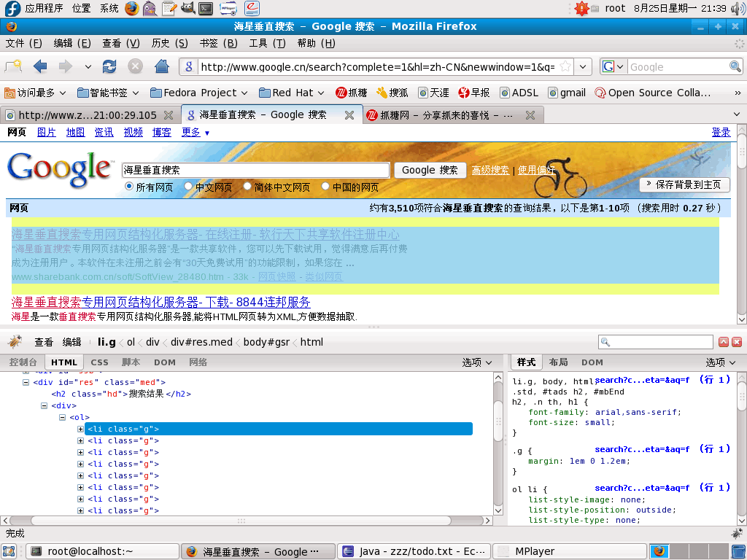Close the 海星垂直搜索 Google tab
The image size is (747, 560).
[349, 115]
